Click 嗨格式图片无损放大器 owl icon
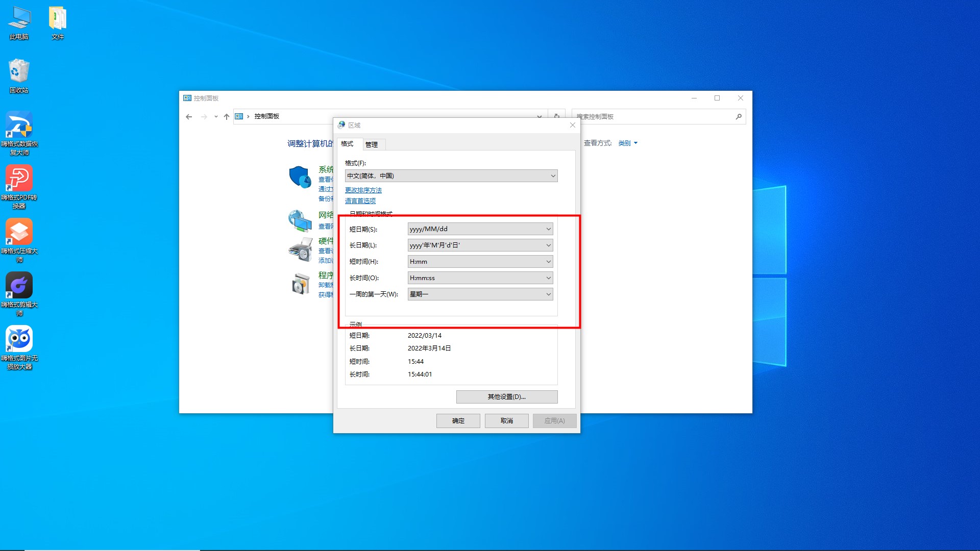The width and height of the screenshot is (980, 551). (19, 346)
